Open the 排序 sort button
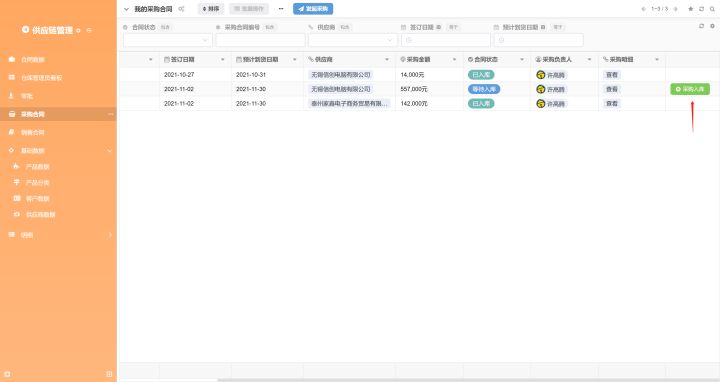The width and height of the screenshot is (720, 382). pyautogui.click(x=211, y=9)
